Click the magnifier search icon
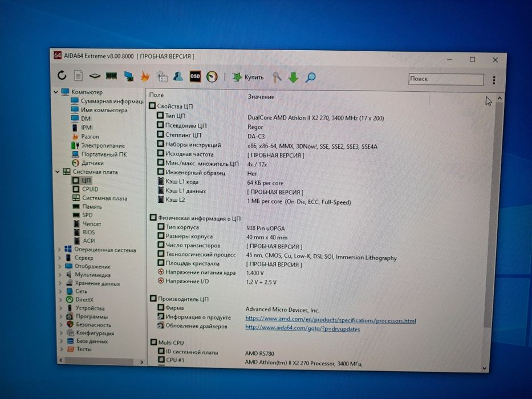The width and height of the screenshot is (532, 399). pos(310,78)
